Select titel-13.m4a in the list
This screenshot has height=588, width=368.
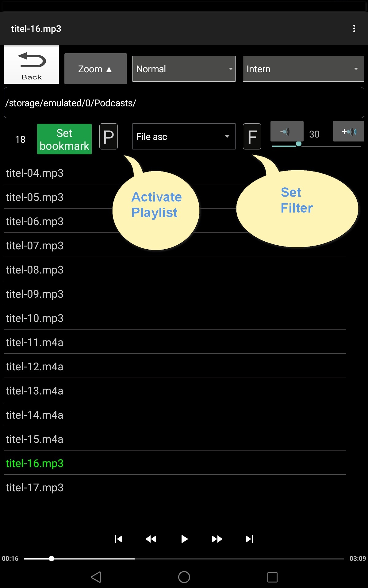[x=175, y=390]
